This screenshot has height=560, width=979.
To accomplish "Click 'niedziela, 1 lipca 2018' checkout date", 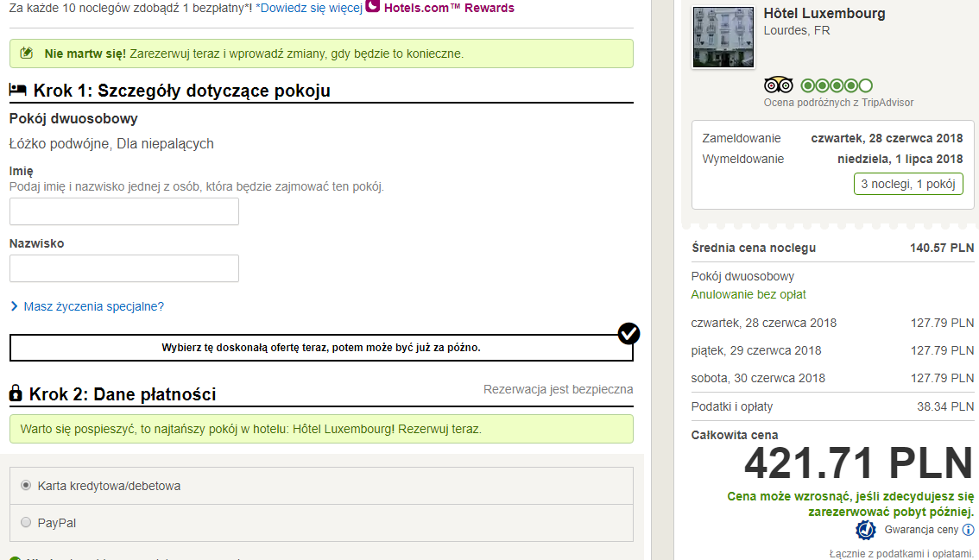I will [900, 159].
